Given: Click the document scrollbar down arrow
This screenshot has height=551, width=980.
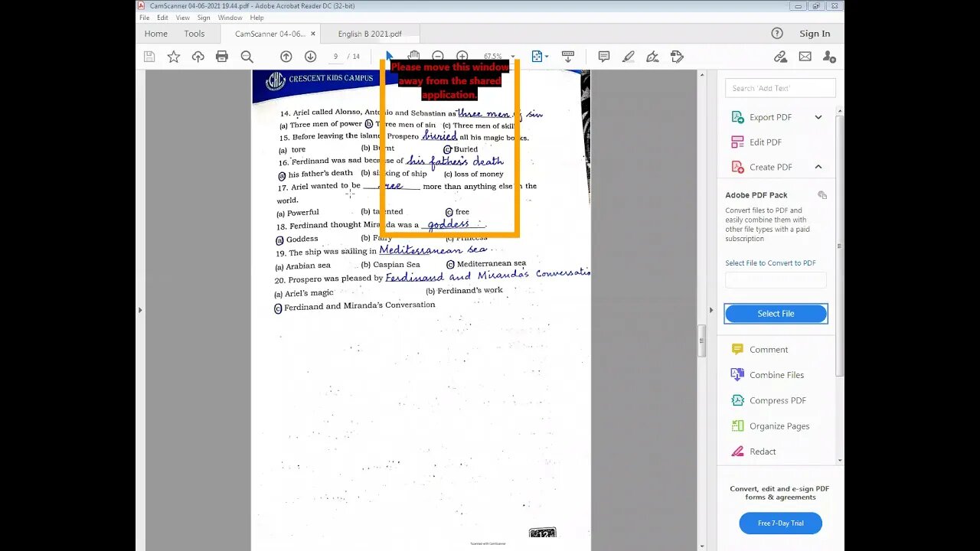Looking at the screenshot, I should (701, 546).
